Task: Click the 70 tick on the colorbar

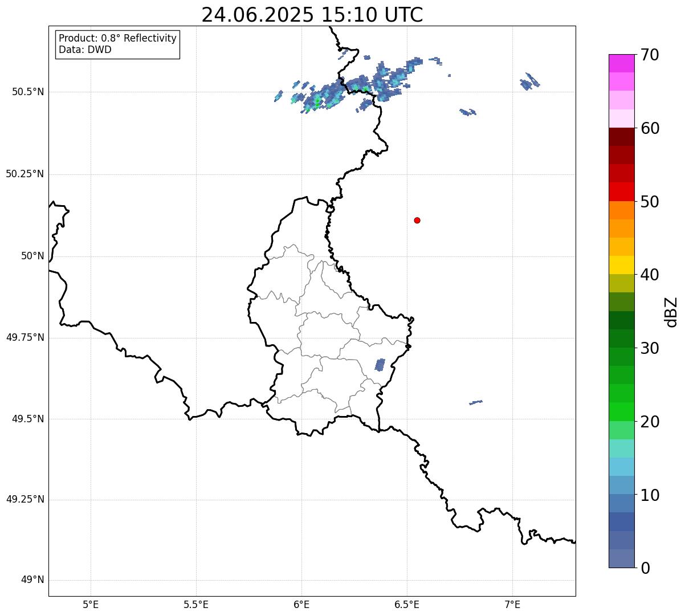Action: [650, 55]
